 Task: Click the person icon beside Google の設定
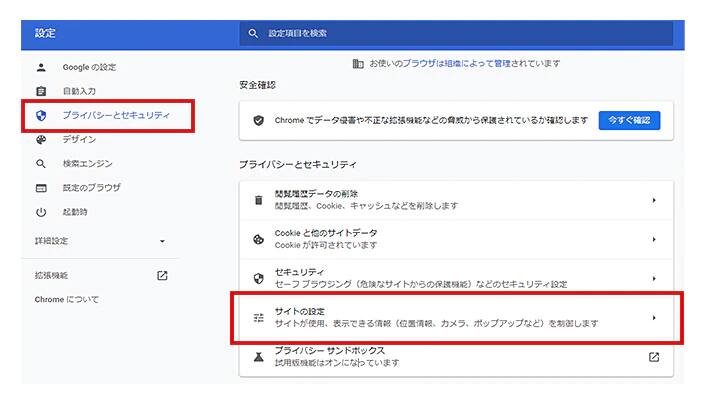[41, 67]
